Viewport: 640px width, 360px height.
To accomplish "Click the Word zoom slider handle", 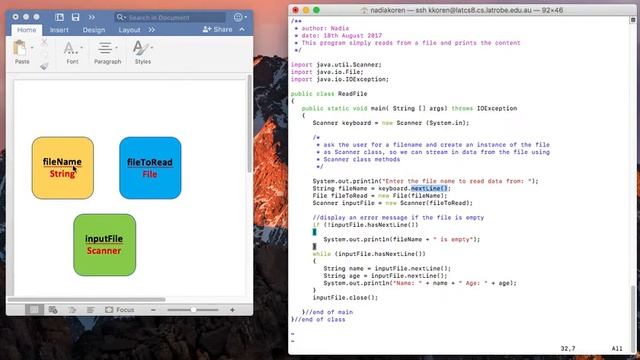I will click(193, 310).
